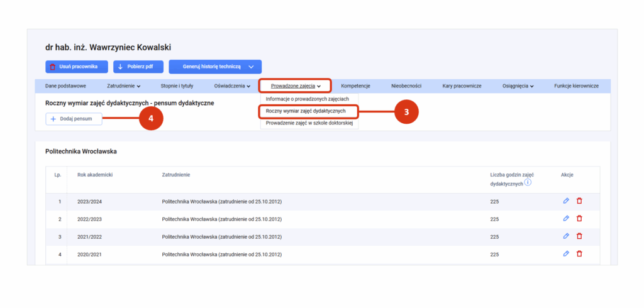This screenshot has width=644, height=308.
Task: Click the 2021/2022 academic year cell
Action: 89,237
